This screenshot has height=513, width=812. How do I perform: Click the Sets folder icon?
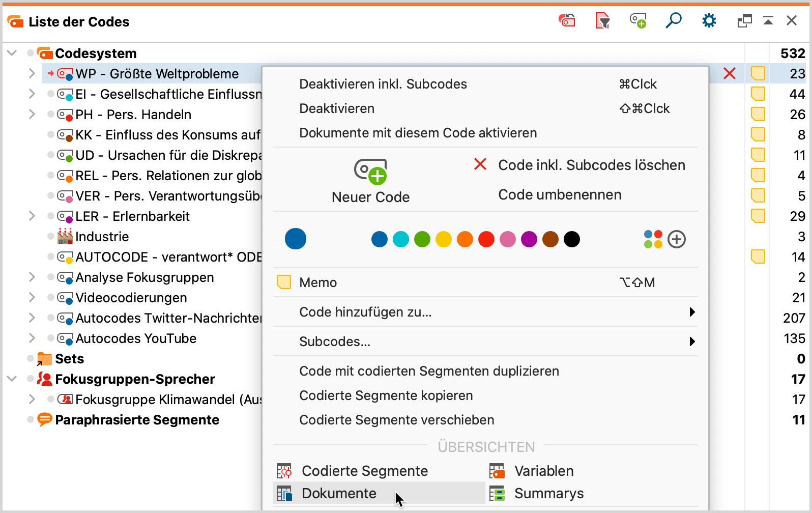45,359
